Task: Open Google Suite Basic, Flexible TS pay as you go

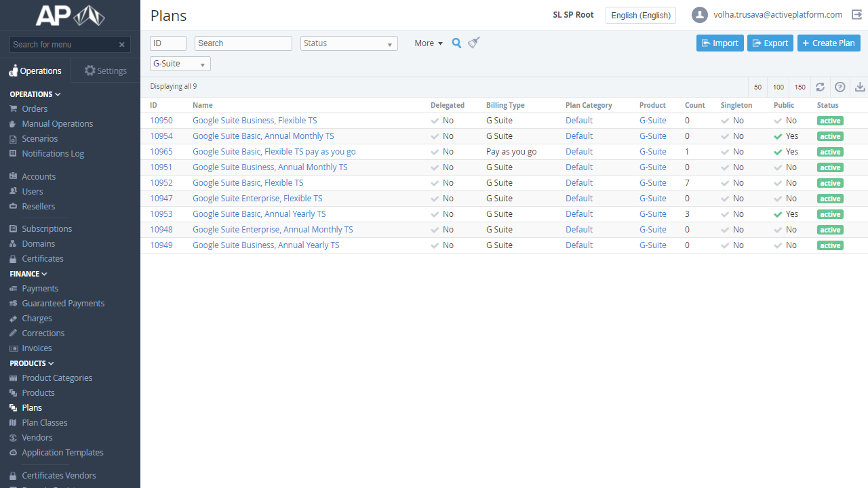Action: (274, 152)
